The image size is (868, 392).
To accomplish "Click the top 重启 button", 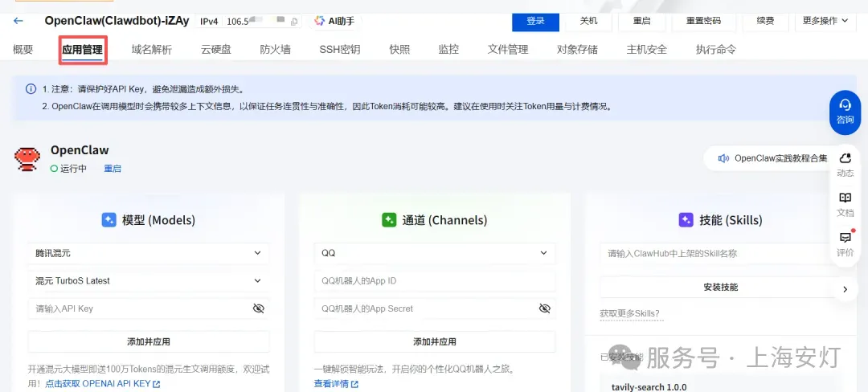I will point(641,21).
